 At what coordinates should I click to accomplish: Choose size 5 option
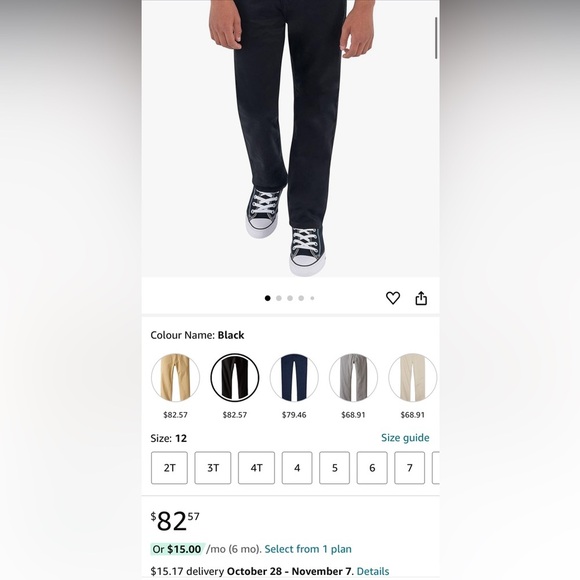tap(334, 468)
